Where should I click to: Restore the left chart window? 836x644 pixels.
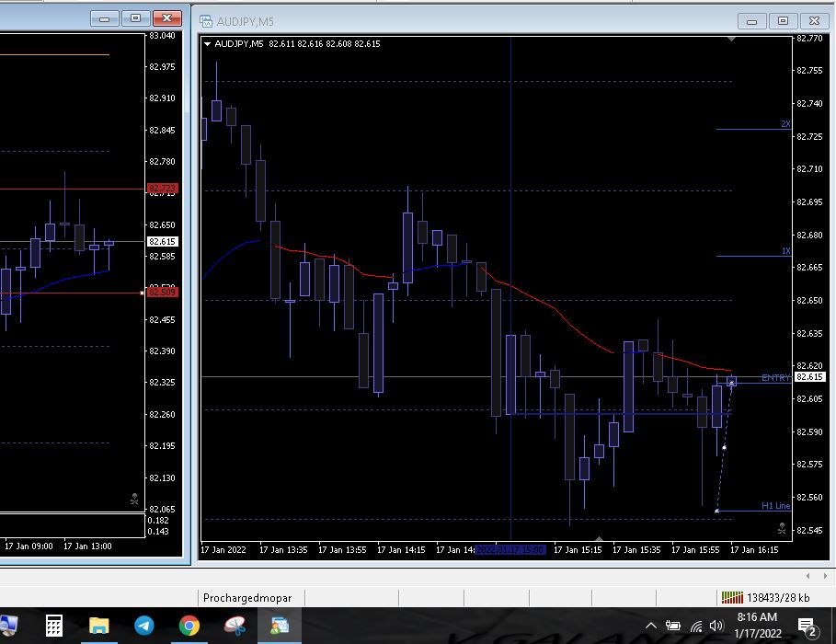coord(135,18)
